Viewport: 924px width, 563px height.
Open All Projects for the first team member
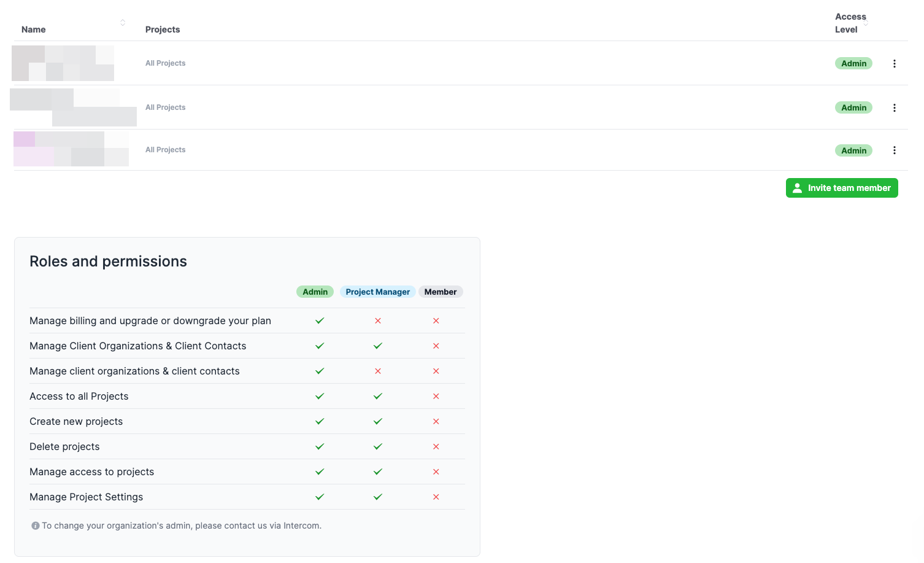click(x=165, y=63)
